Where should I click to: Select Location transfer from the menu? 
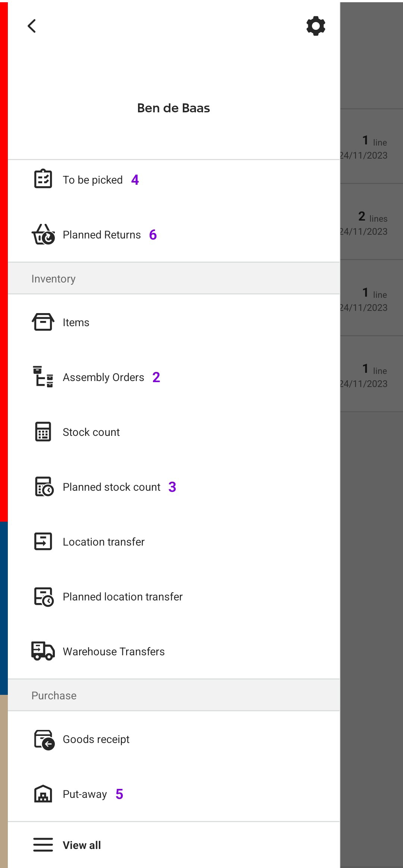174,541
